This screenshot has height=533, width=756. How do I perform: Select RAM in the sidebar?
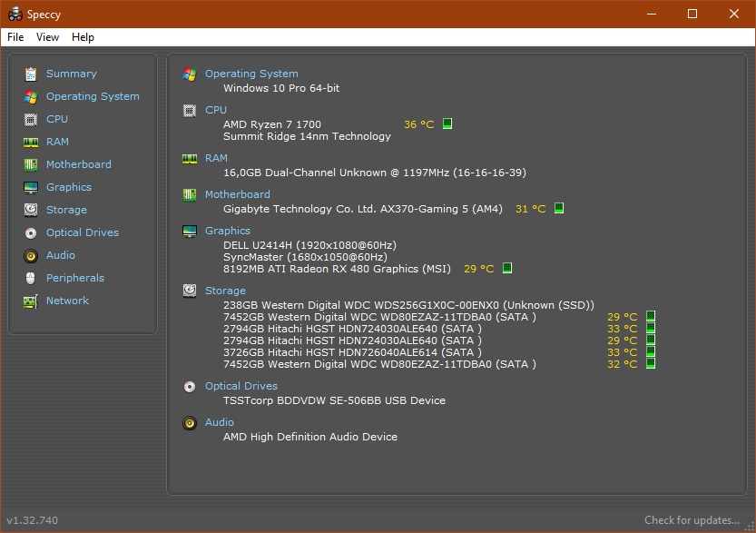57,142
